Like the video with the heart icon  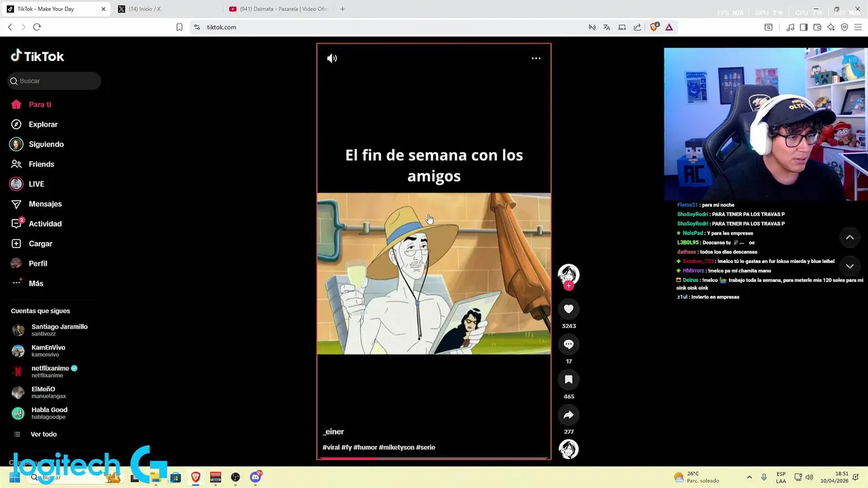coord(568,309)
